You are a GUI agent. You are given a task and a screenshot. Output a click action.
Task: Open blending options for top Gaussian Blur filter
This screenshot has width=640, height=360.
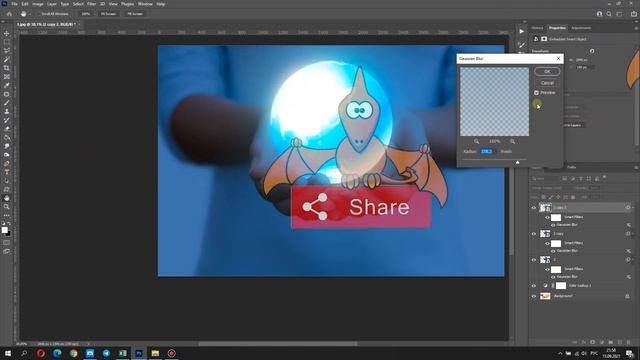click(x=629, y=225)
